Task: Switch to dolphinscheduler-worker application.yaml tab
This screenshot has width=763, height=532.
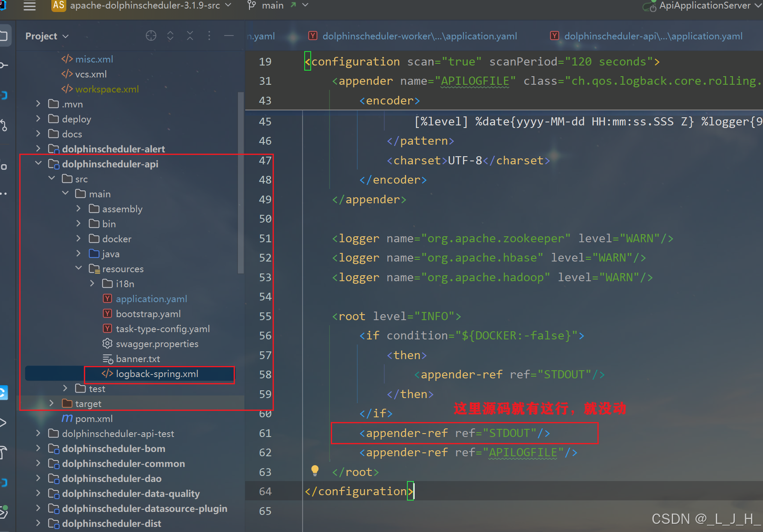Action: 413,36
